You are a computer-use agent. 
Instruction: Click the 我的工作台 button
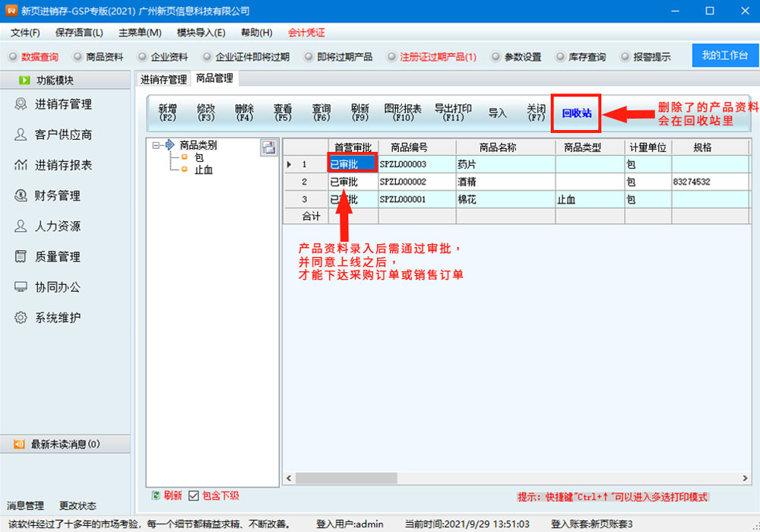(724, 55)
